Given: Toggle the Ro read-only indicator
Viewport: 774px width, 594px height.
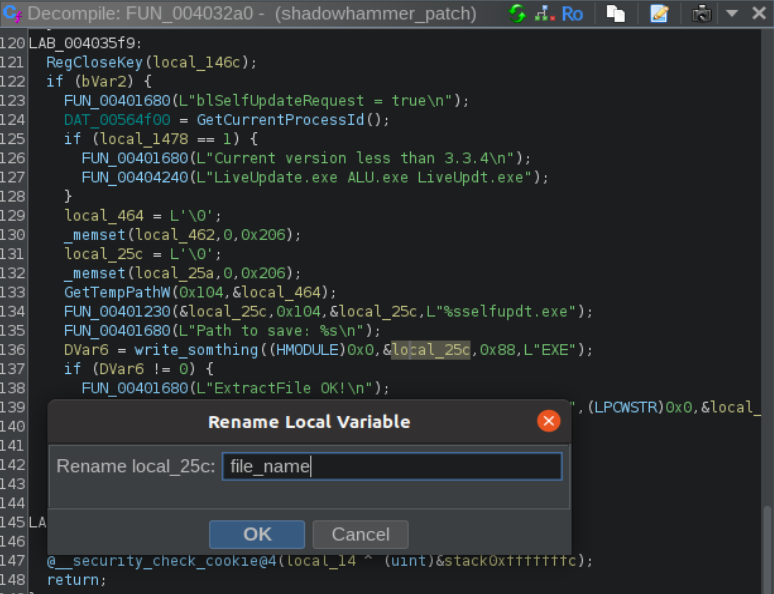Looking at the screenshot, I should pyautogui.click(x=572, y=14).
